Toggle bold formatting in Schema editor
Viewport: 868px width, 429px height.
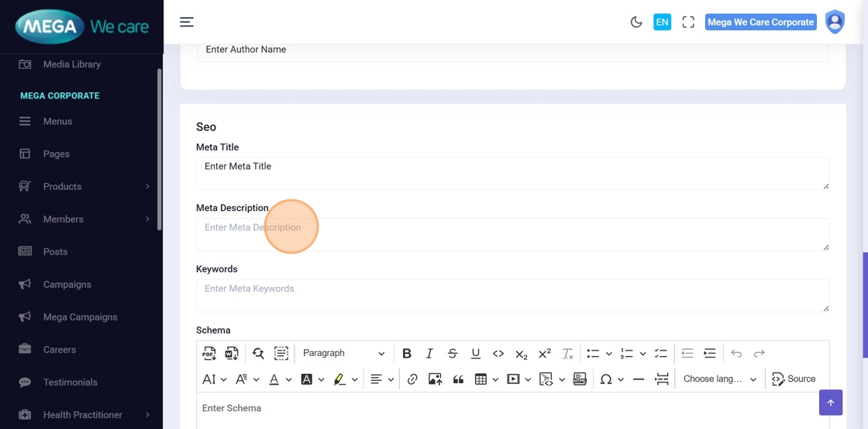(407, 354)
